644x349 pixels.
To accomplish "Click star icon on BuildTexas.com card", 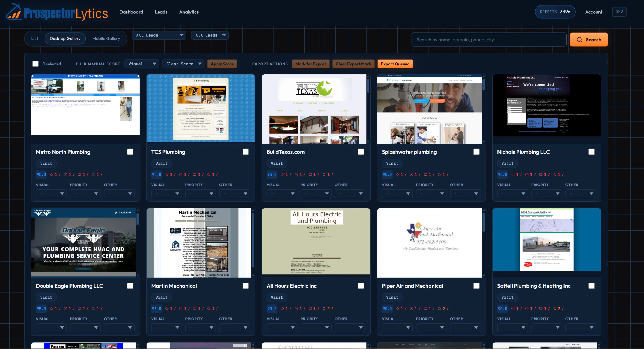I will click(x=282, y=175).
